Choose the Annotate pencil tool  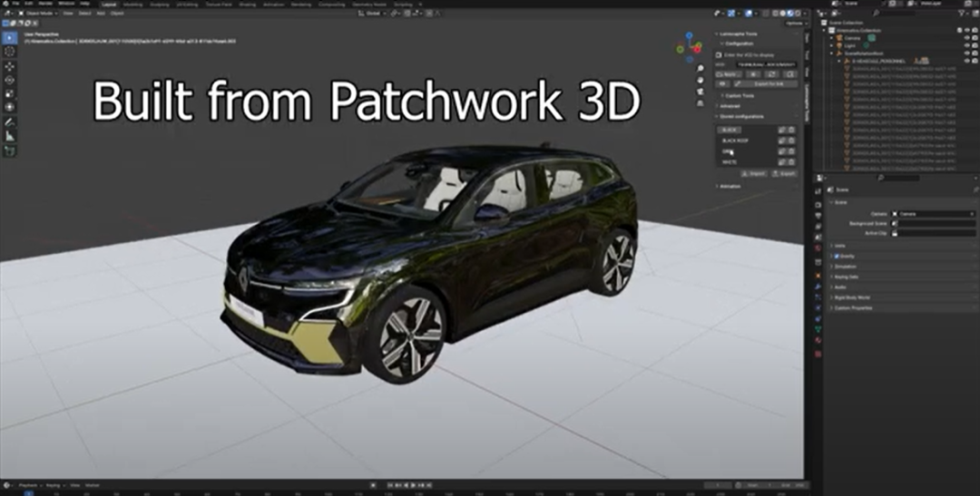tap(9, 122)
